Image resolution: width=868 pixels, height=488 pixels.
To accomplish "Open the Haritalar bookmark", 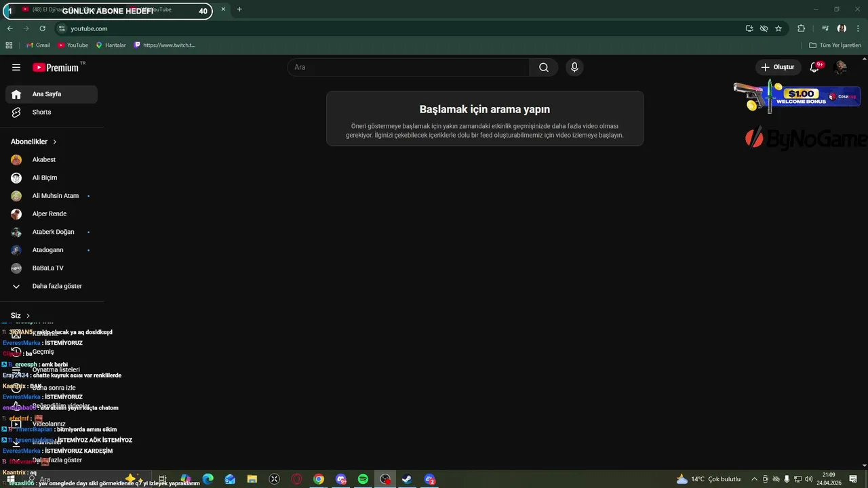I will pyautogui.click(x=111, y=45).
